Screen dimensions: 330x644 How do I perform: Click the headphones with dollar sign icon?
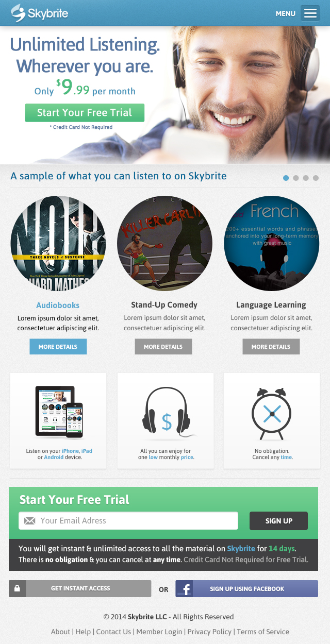[166, 412]
